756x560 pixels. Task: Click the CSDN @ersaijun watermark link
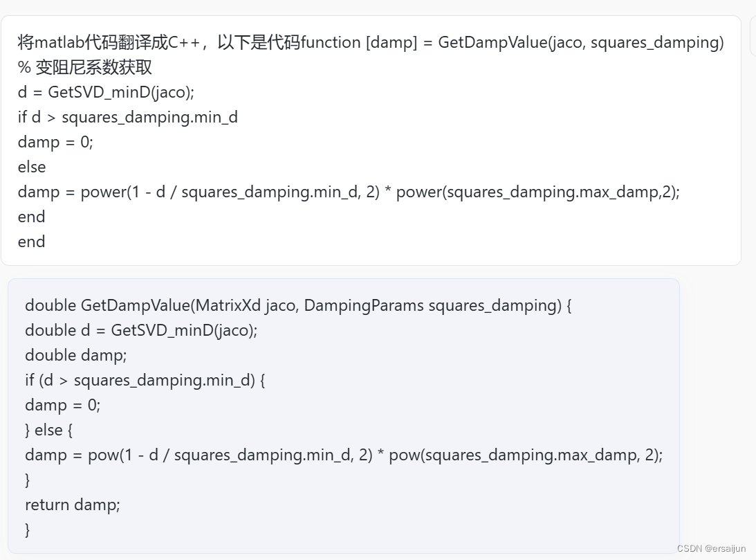coord(711,548)
